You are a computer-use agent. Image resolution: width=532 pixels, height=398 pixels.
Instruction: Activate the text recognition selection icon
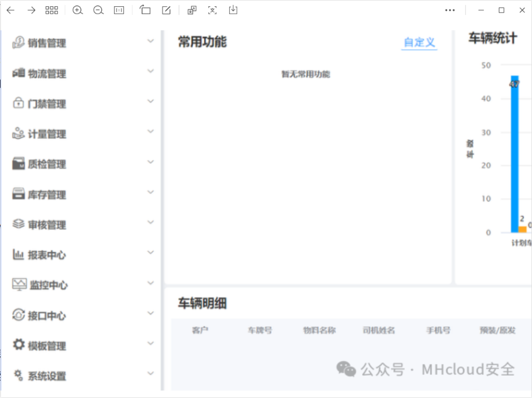pyautogui.click(x=212, y=10)
